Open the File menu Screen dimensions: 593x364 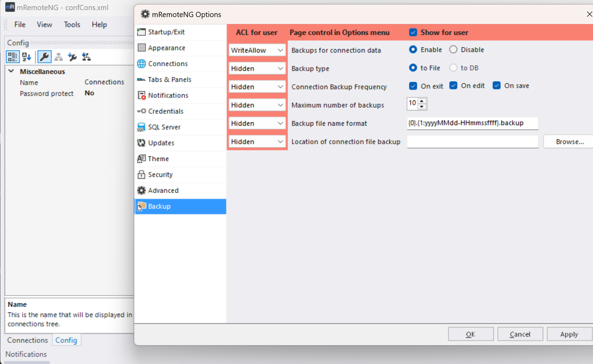click(20, 24)
